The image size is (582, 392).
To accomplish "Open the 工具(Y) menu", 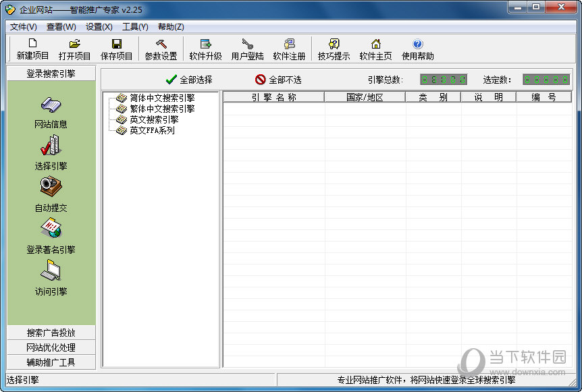I will click(135, 27).
